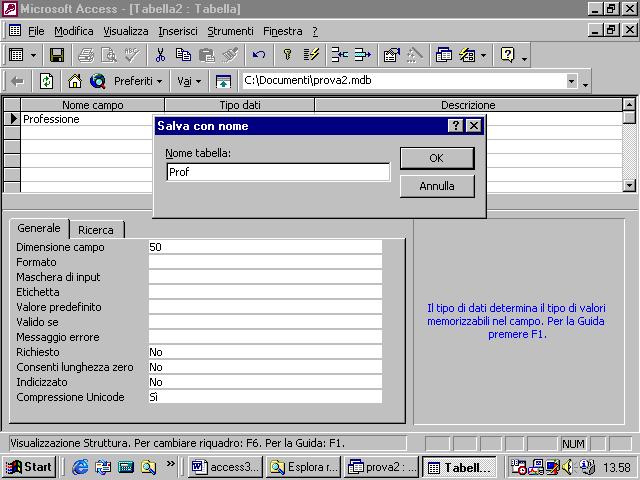Click the Windows Start button

tap(29, 467)
